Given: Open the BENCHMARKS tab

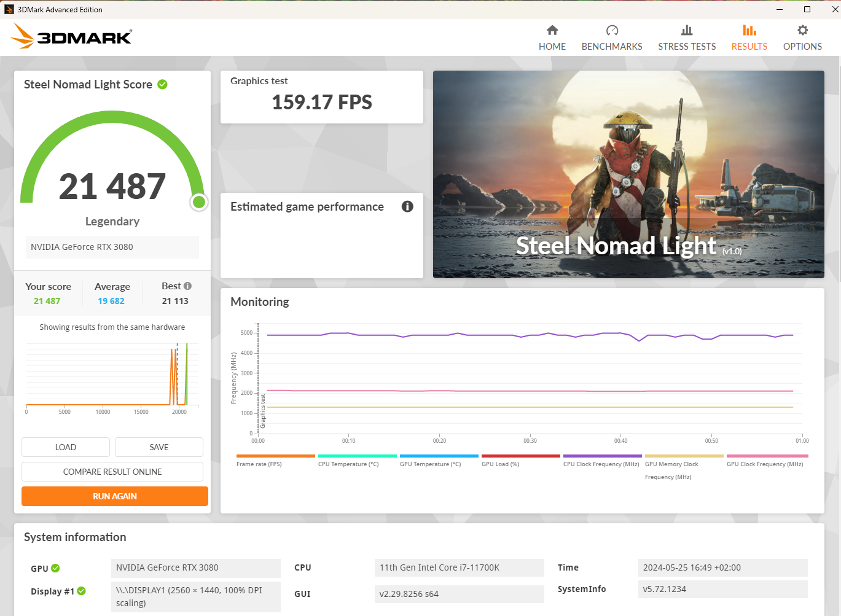Looking at the screenshot, I should 612,38.
